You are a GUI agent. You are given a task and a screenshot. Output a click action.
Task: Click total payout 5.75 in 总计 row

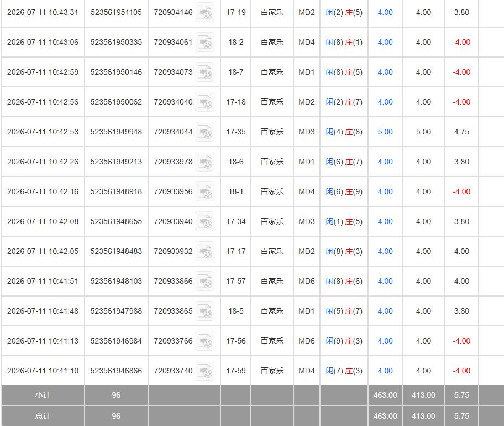click(x=461, y=417)
